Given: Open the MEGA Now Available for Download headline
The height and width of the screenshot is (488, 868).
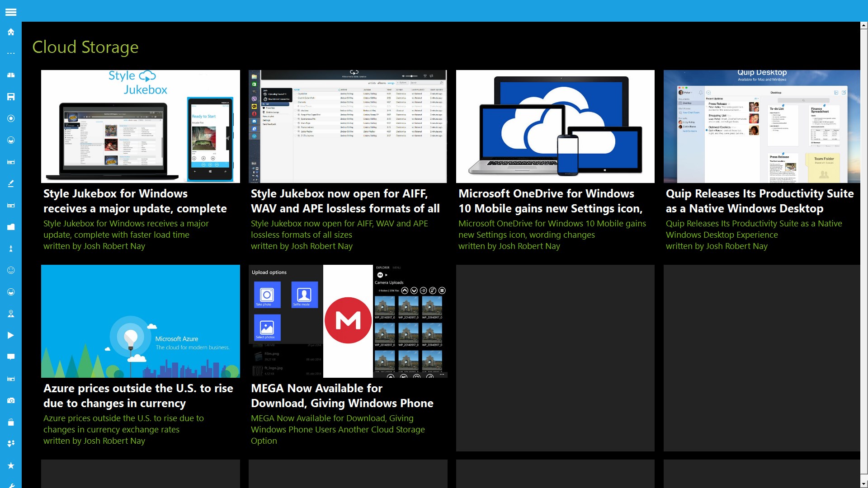Looking at the screenshot, I should tap(342, 396).
